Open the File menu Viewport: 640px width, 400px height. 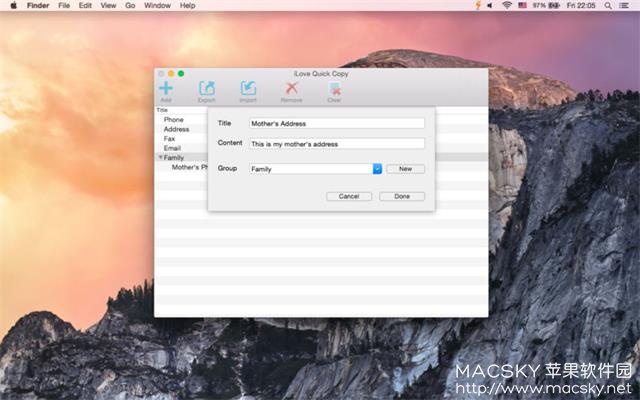[64, 5]
